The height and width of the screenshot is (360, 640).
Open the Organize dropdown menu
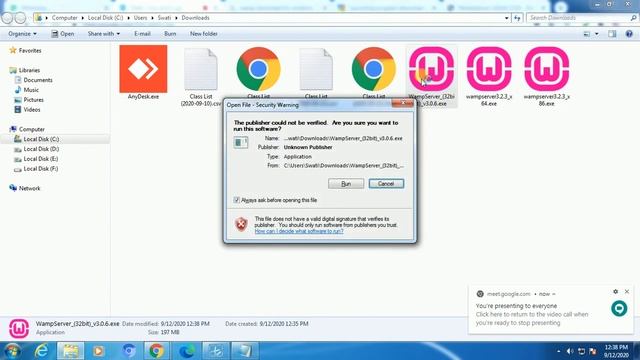[x=22, y=34]
